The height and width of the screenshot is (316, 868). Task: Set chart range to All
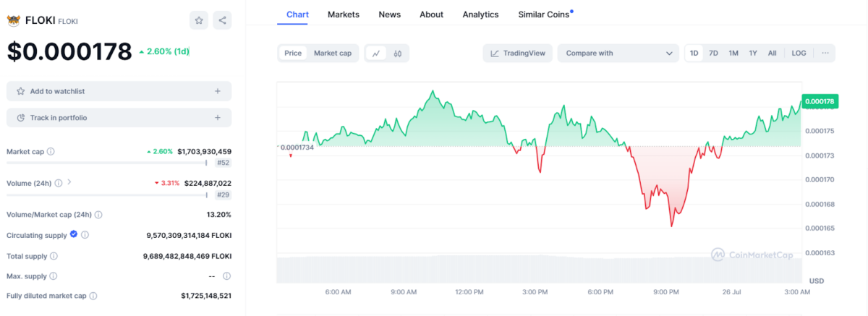coord(773,53)
